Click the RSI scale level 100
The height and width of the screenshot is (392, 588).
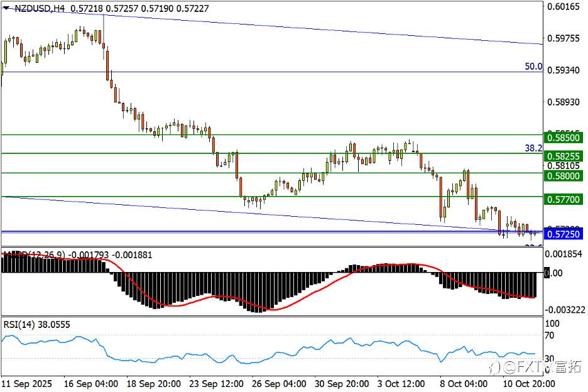click(x=552, y=324)
